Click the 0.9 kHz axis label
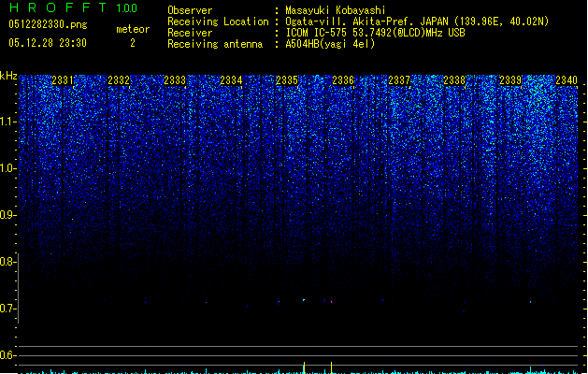The width and height of the screenshot is (588, 374). [x=7, y=215]
